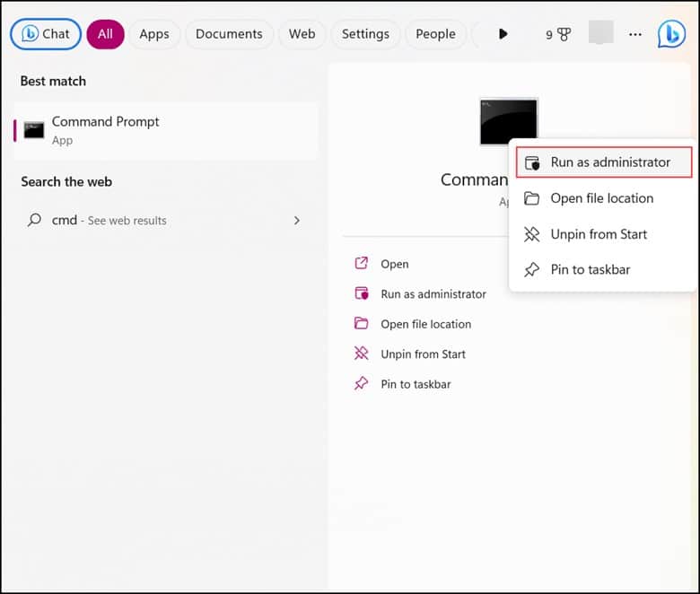700x594 pixels.
Task: Choose Run as administrator in context menu
Action: click(x=604, y=162)
